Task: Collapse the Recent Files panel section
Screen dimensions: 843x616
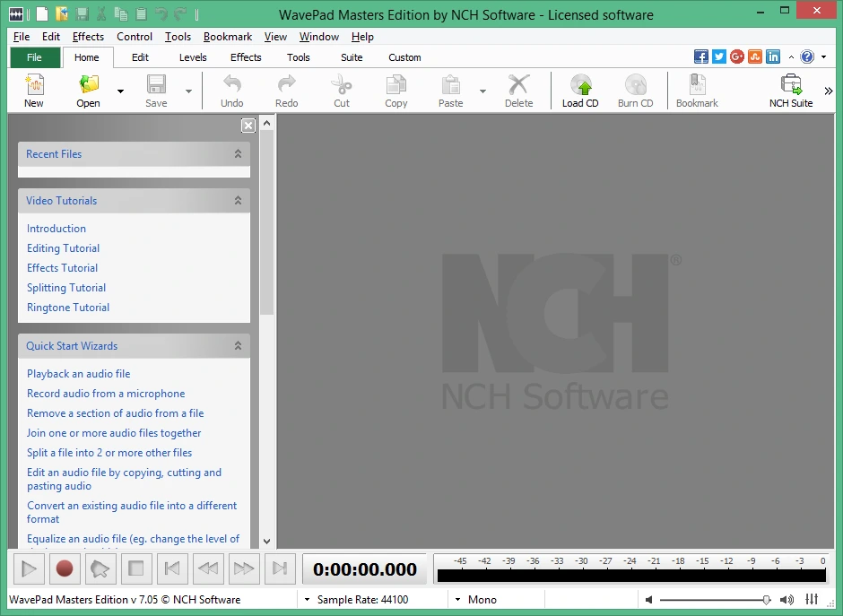Action: point(238,153)
